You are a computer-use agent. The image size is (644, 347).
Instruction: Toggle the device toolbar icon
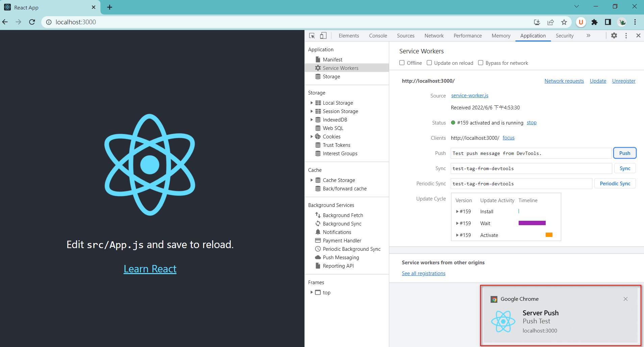point(323,36)
